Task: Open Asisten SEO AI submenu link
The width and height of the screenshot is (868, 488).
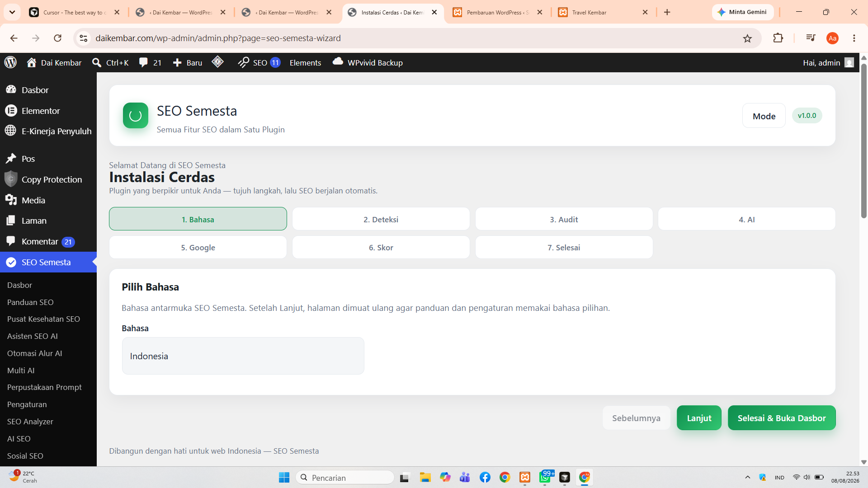Action: (33, 336)
